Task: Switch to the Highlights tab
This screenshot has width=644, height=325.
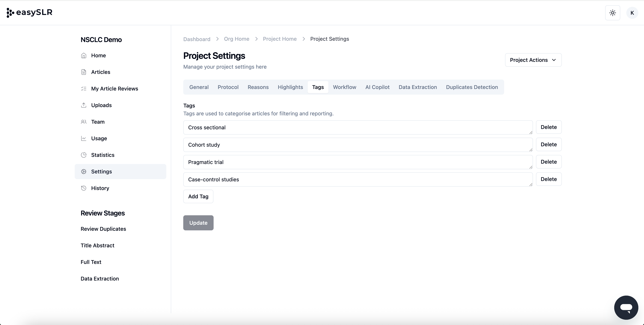Action: pos(290,87)
